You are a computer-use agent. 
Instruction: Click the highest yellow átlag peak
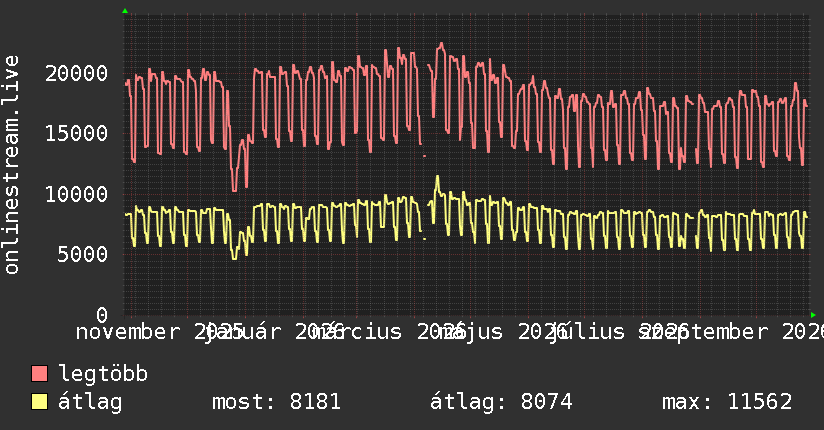click(x=437, y=177)
